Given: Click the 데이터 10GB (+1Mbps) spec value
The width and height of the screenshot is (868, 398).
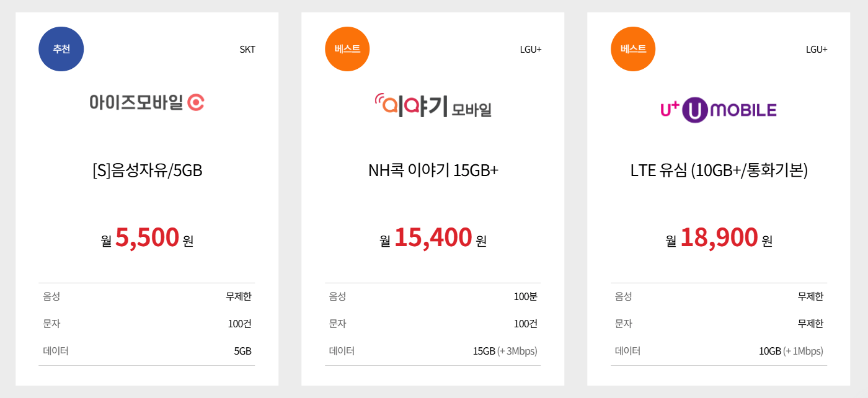Looking at the screenshot, I should (790, 350).
